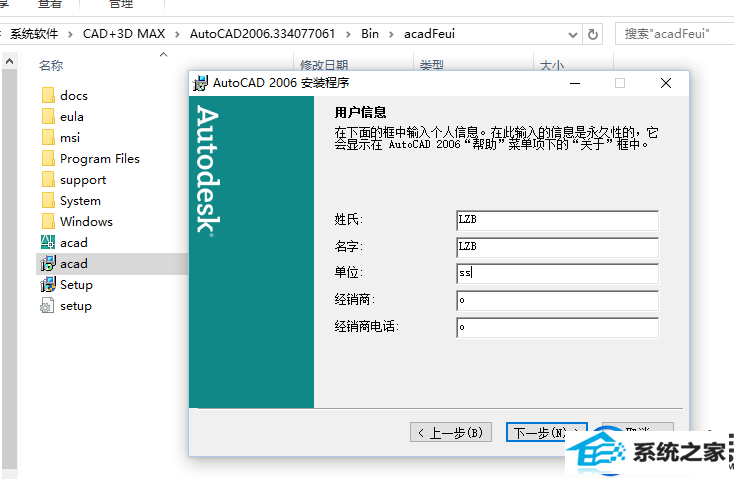Image resolution: width=734 pixels, height=479 pixels.
Task: Click the capitalized Setup file name
Action: pos(76,285)
